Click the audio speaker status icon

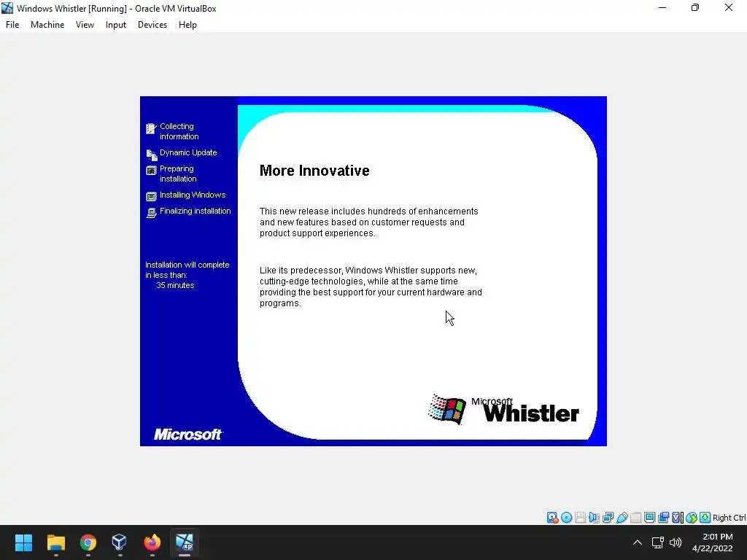tap(594, 518)
